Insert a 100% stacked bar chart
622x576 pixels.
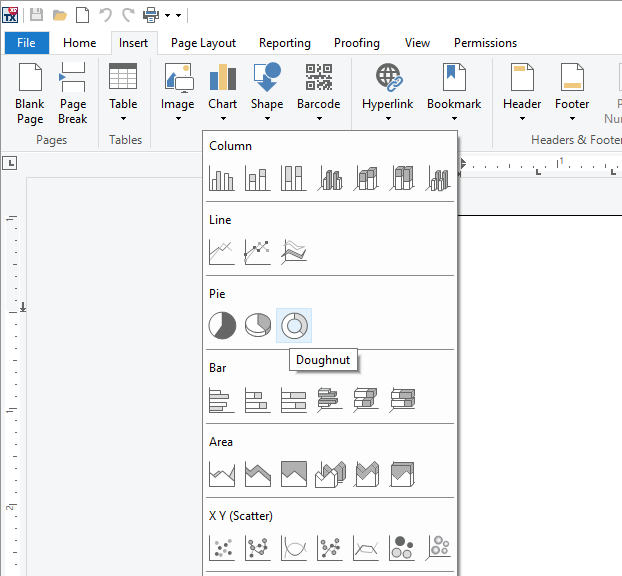(x=294, y=399)
